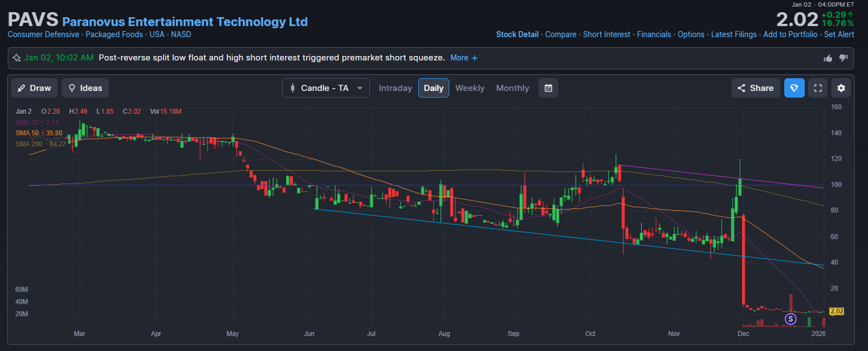Click the thumbs down icon on news
This screenshot has width=868, height=351.
coord(843,58)
